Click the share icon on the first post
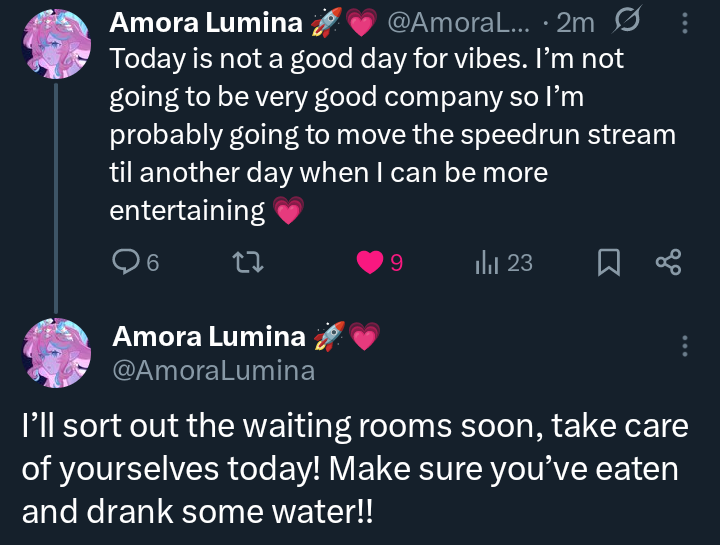720x545 pixels. 668,263
